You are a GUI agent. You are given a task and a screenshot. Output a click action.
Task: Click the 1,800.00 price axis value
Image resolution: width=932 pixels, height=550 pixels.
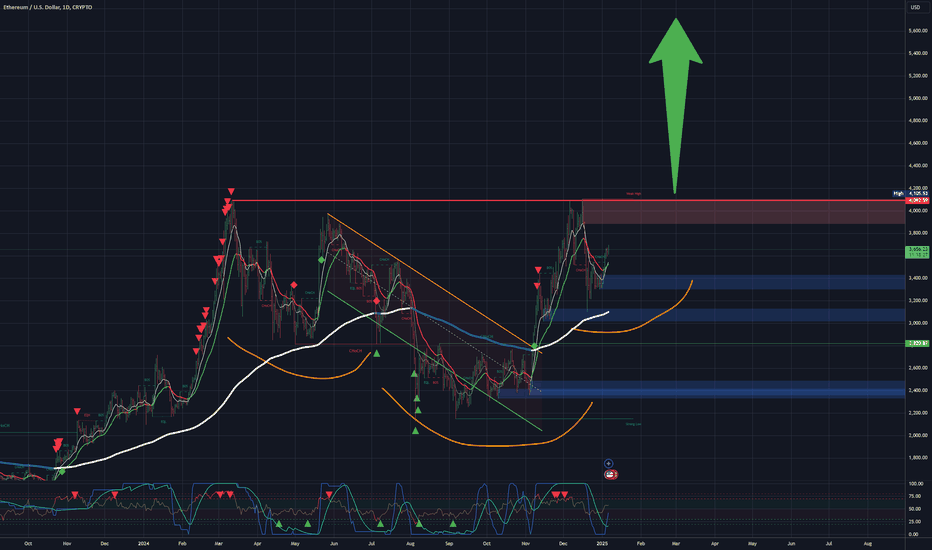918,457
